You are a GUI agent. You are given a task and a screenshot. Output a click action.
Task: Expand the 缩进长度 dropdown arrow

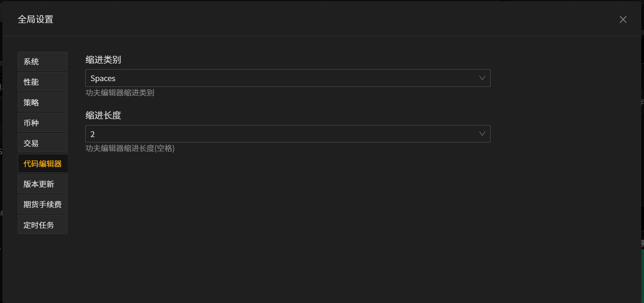pos(482,134)
